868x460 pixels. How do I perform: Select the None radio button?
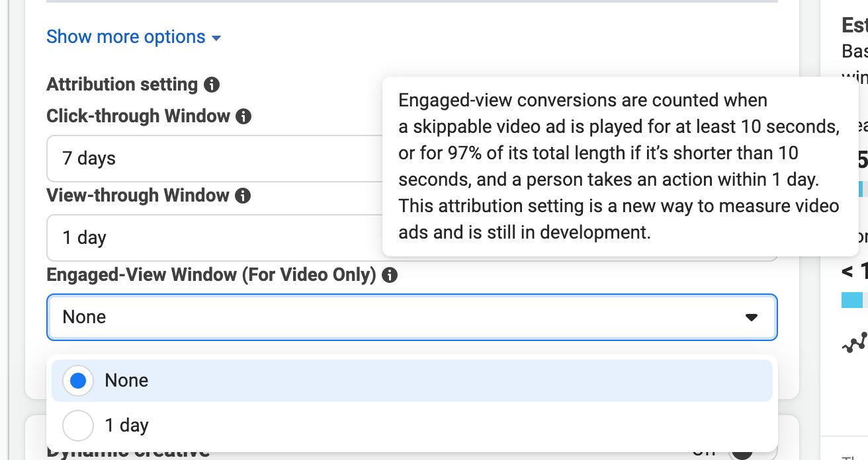[77, 380]
